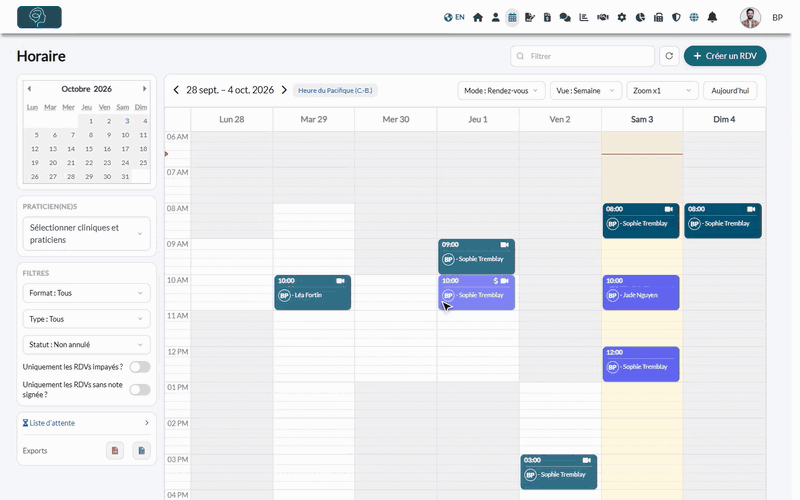Image resolution: width=800 pixels, height=500 pixels.
Task: Select the Mer 30 column header
Action: [396, 119]
